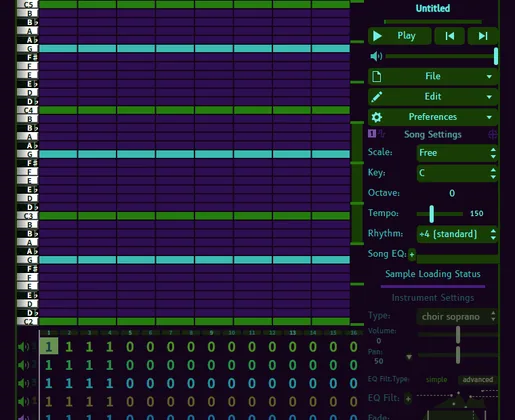Click the waveform icon next to Song Settings
Screen dimensions: 515x420
[381, 134]
